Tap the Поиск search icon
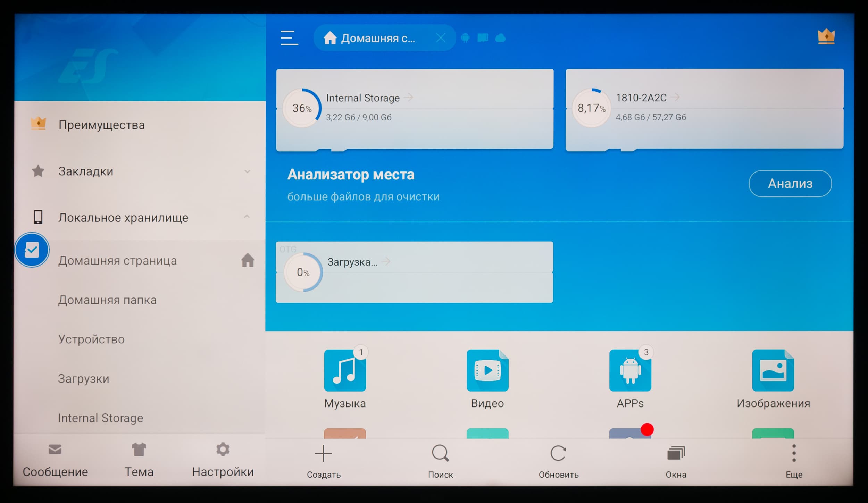The width and height of the screenshot is (868, 503). point(440,453)
